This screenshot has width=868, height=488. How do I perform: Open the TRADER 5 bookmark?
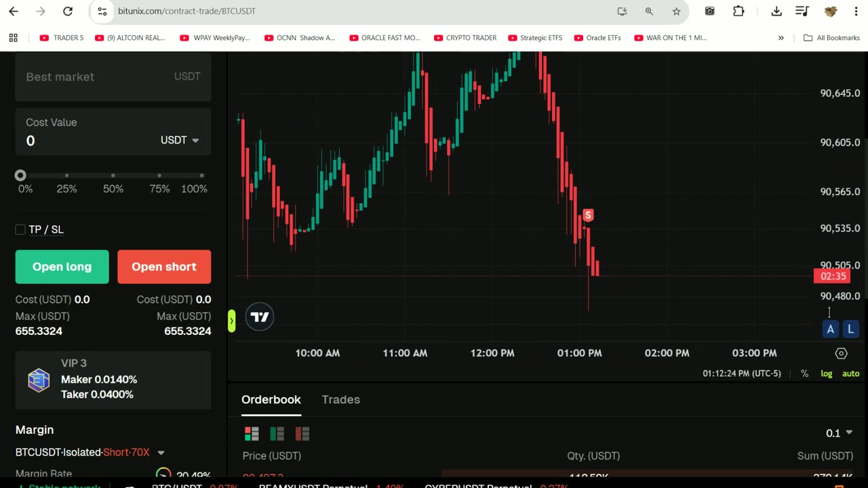click(62, 38)
